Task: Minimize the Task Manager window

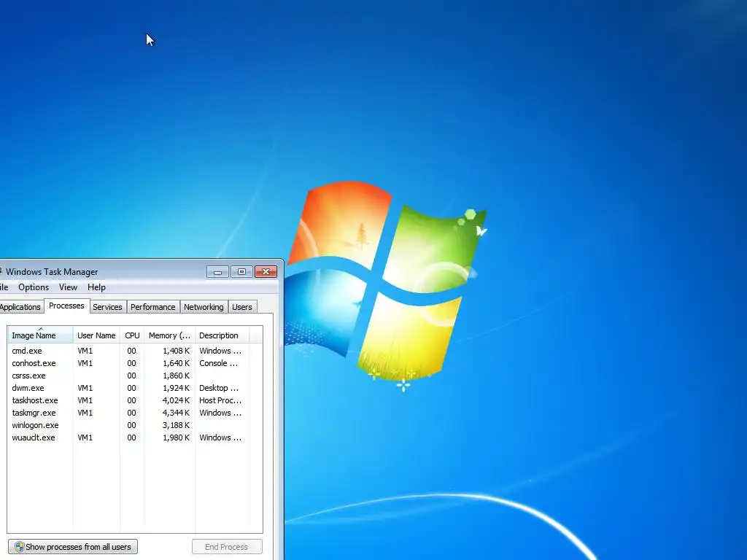Action: tap(217, 271)
